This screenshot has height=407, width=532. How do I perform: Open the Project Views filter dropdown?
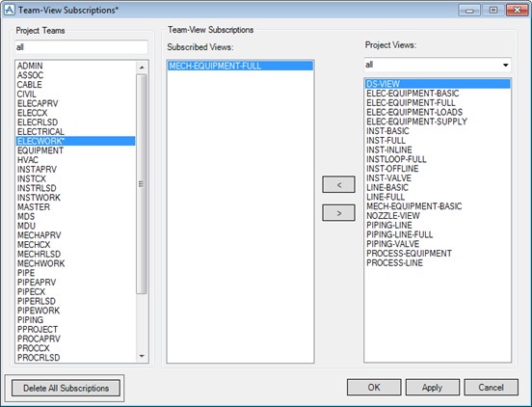coord(506,65)
